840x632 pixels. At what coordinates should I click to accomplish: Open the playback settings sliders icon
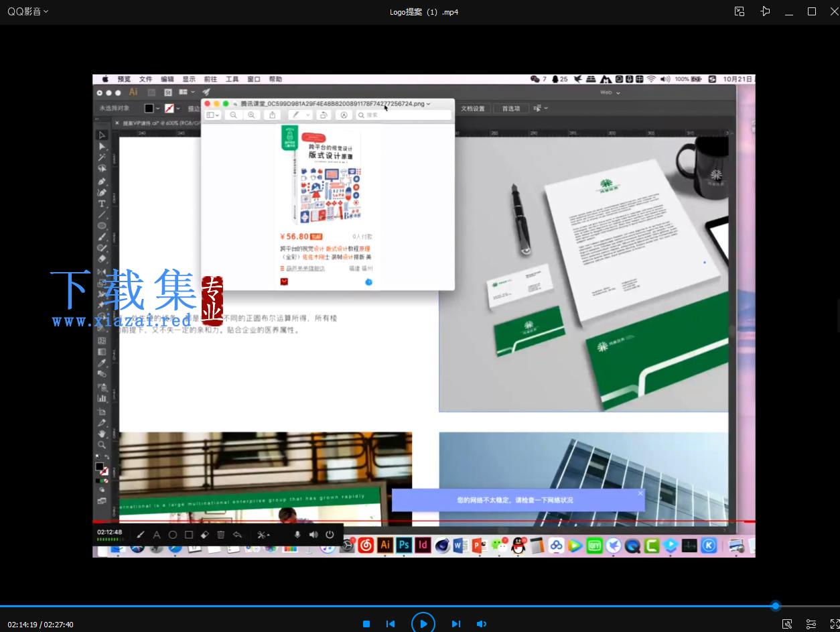point(811,624)
